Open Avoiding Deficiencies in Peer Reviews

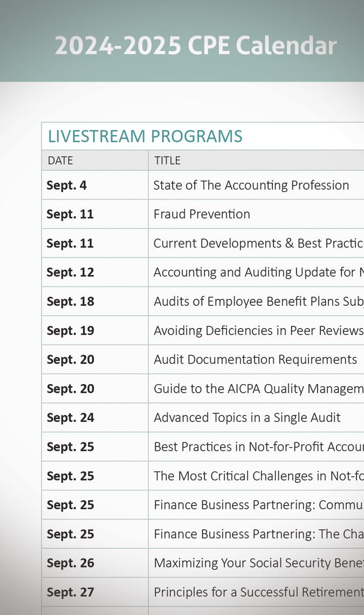[x=258, y=331]
